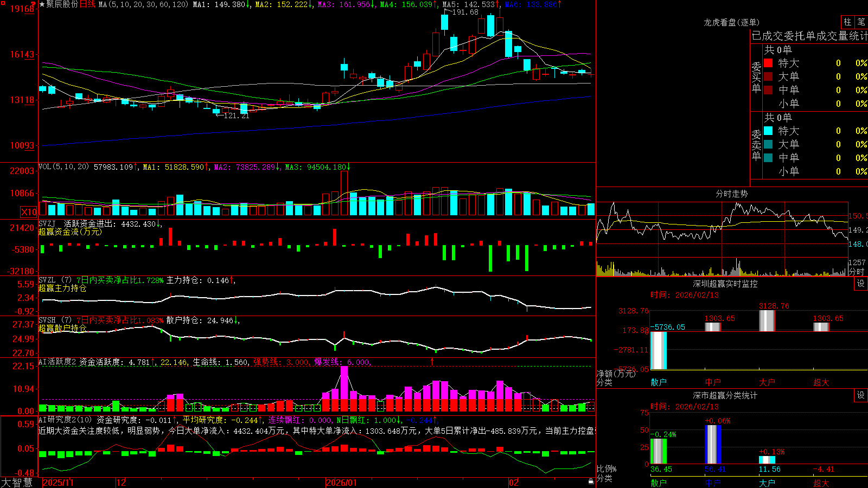Switch to 笔 tick display mode

coord(861,22)
